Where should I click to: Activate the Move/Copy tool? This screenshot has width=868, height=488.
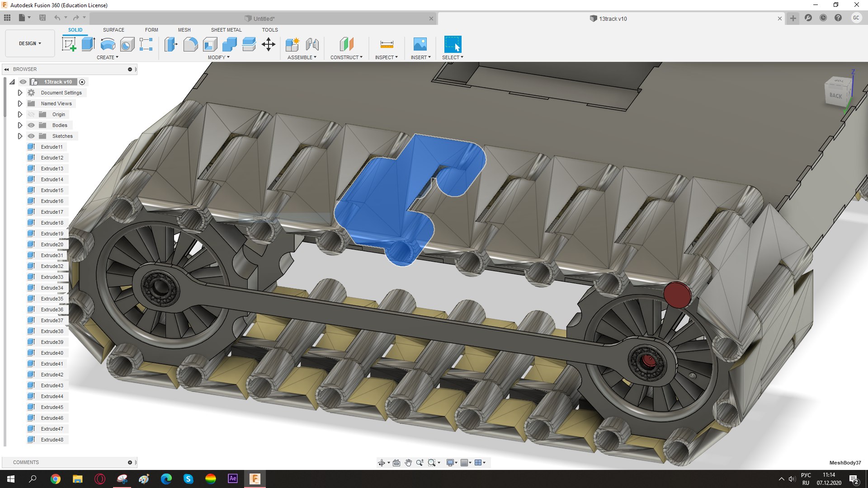pos(269,44)
